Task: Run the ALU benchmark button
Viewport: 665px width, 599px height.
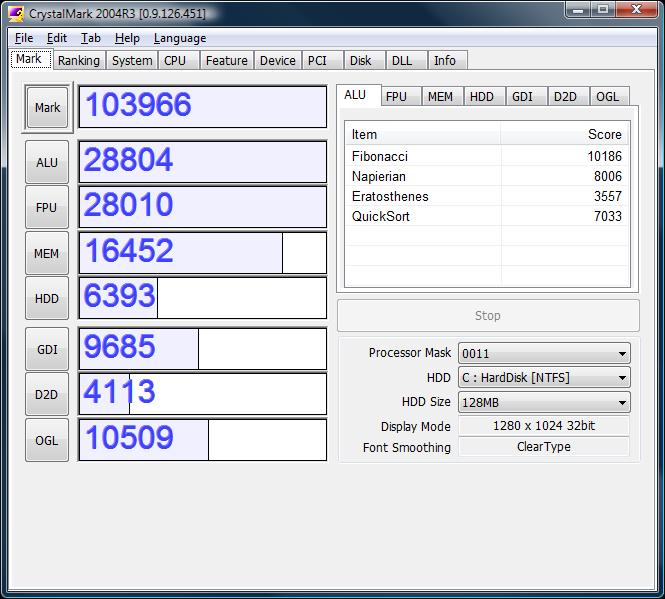Action: click(47, 162)
